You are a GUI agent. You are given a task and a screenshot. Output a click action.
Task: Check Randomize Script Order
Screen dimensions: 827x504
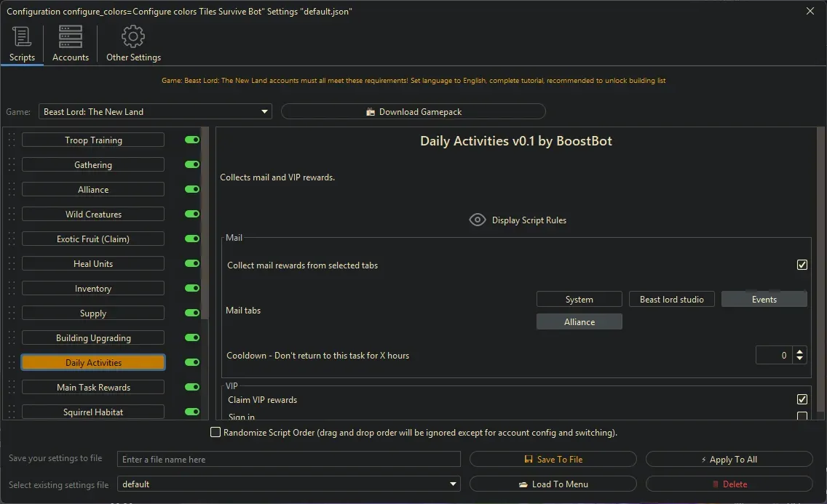pos(215,432)
